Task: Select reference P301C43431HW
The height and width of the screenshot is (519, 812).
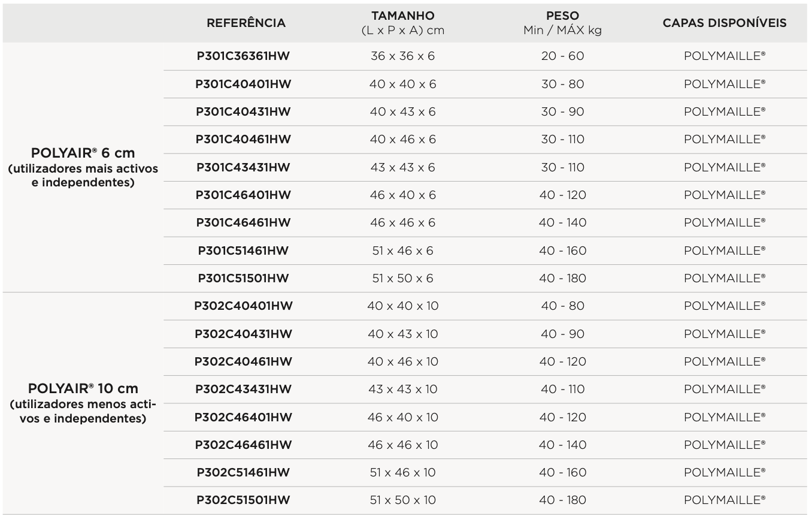Action: (x=243, y=167)
